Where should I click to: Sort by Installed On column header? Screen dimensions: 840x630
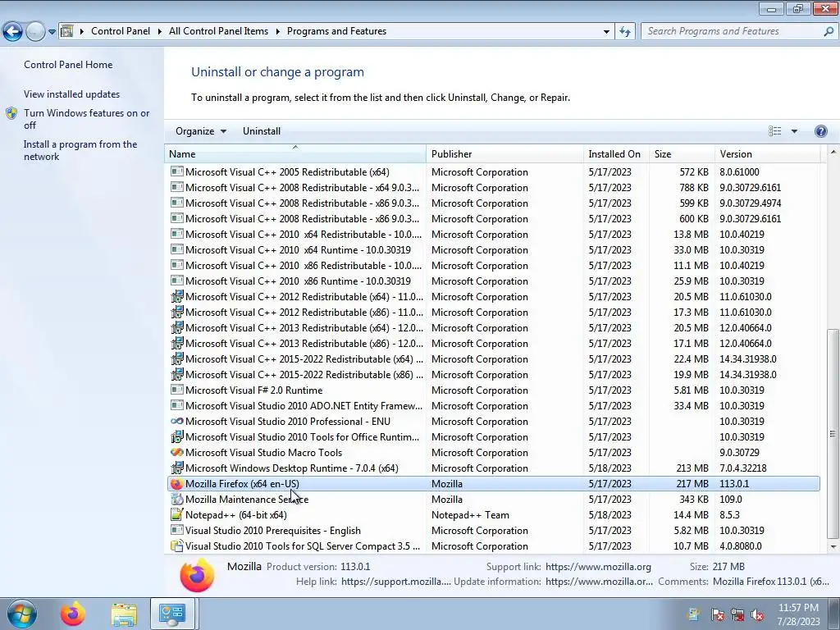[616, 153]
